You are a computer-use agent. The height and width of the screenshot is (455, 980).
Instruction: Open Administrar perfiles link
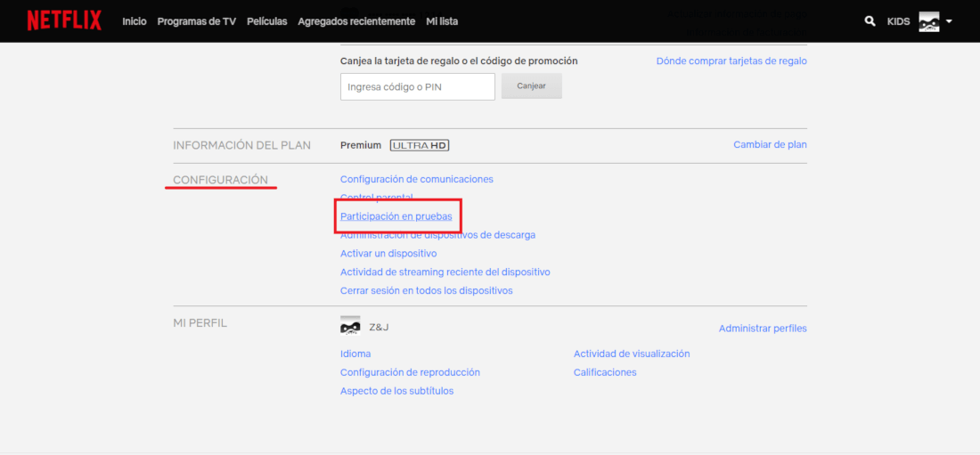click(763, 329)
